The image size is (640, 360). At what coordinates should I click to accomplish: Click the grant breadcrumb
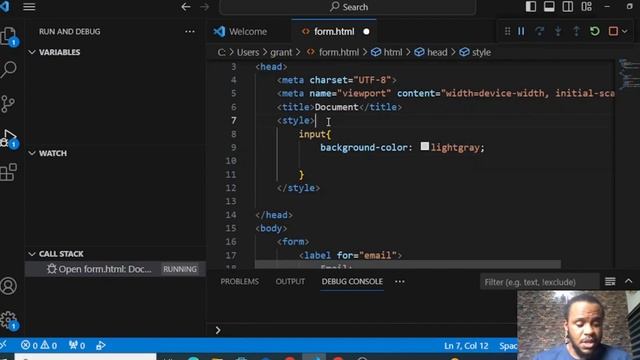[x=281, y=52]
